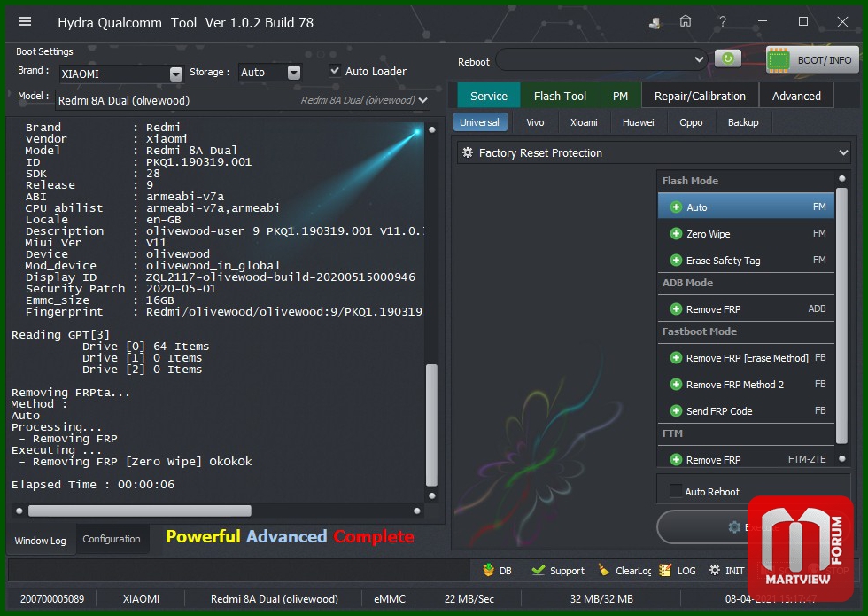868x616 pixels.
Task: Open the PM tab
Action: pyautogui.click(x=620, y=96)
